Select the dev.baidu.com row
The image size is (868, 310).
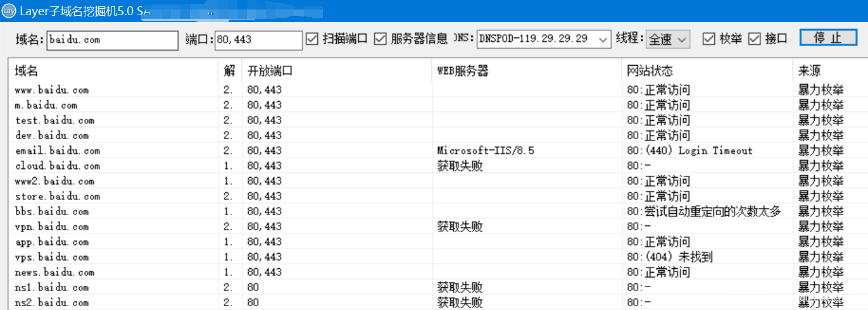[x=438, y=135]
